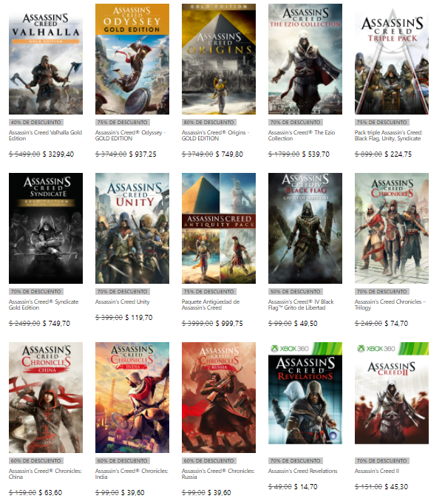Open the Xbox 360 Revelations cover

pyautogui.click(x=305, y=393)
